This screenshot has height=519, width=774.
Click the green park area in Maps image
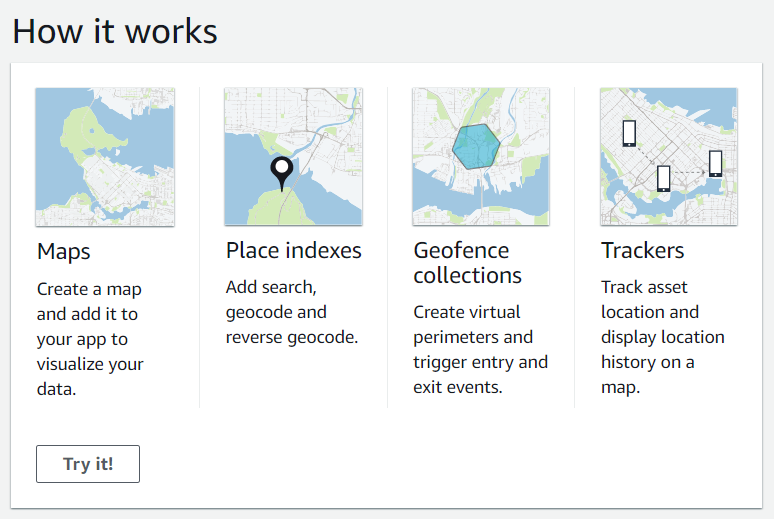[x=86, y=133]
